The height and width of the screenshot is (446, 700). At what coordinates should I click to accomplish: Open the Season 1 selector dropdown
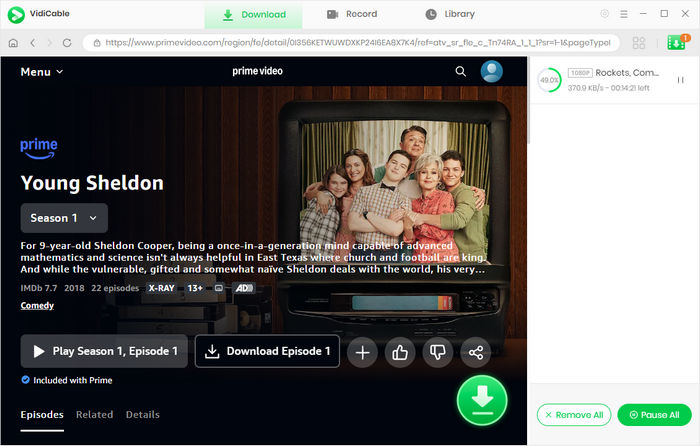(64, 218)
